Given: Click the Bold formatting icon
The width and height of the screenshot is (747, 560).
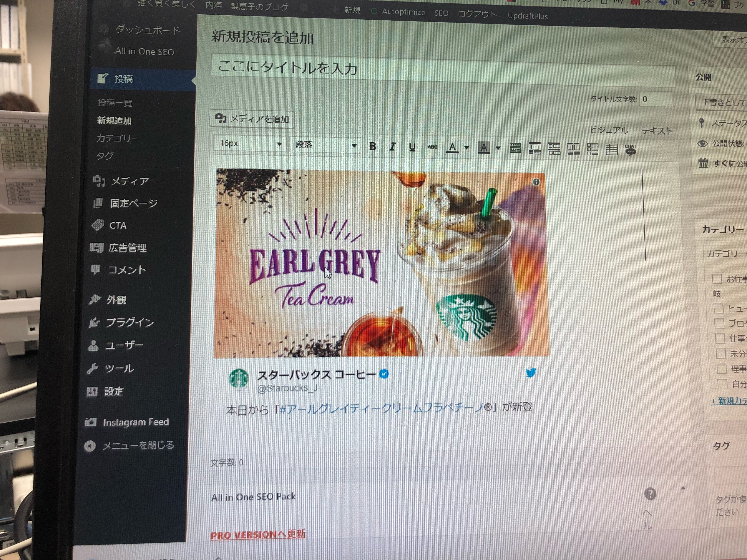Looking at the screenshot, I should pyautogui.click(x=373, y=146).
